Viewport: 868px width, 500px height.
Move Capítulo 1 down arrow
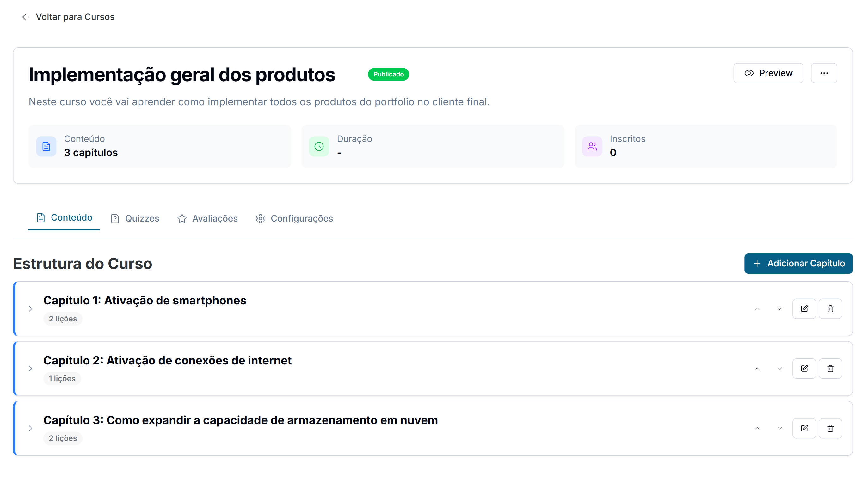tap(779, 308)
